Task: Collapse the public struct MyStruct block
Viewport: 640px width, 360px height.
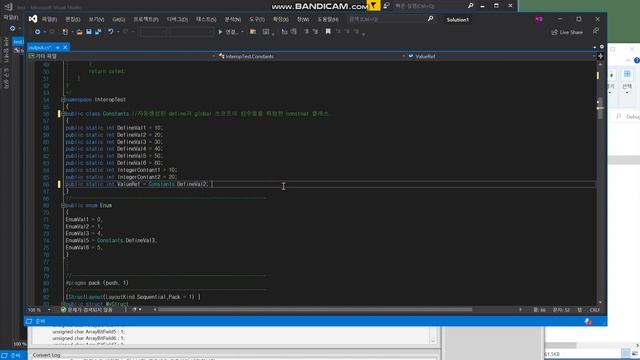Action: click(x=63, y=304)
